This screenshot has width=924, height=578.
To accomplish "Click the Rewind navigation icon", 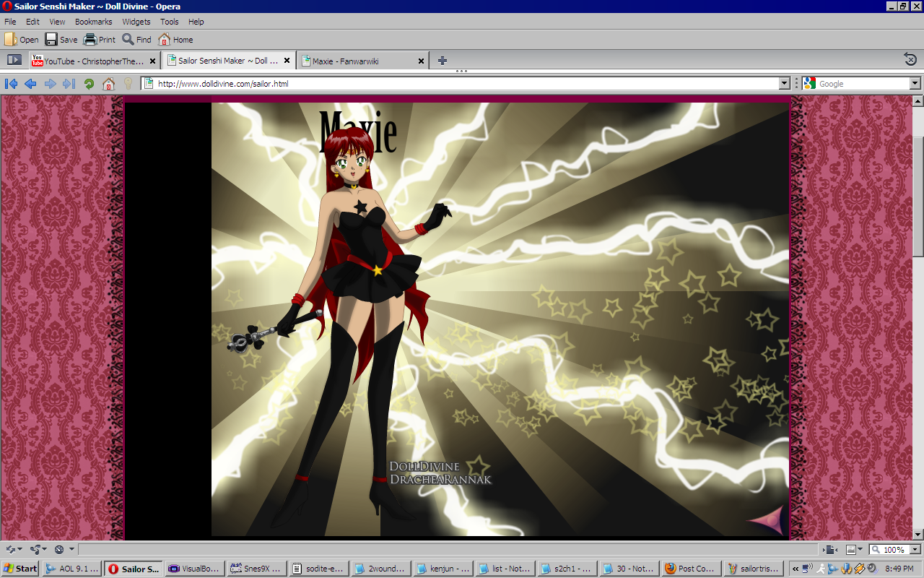I will (x=11, y=84).
